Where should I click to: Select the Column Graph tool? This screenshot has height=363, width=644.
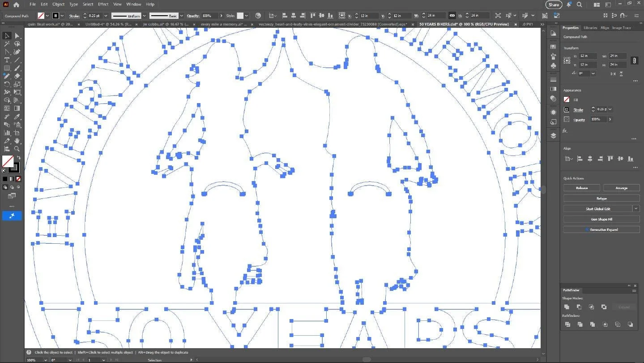coord(7,133)
